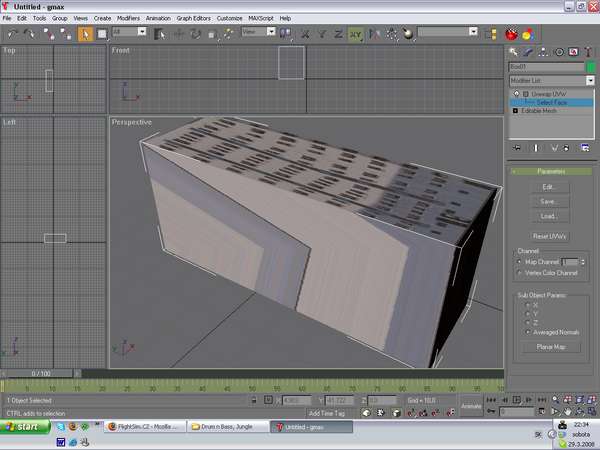Screen dimensions: 600x450
Task: Select the Vertex Color Channel radio button
Action: [521, 272]
